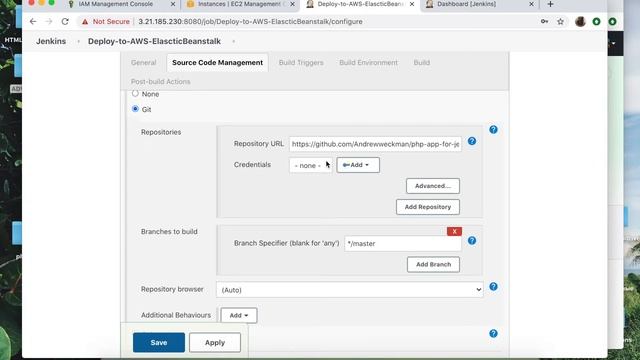Click into the Branch Specifier field

403,244
